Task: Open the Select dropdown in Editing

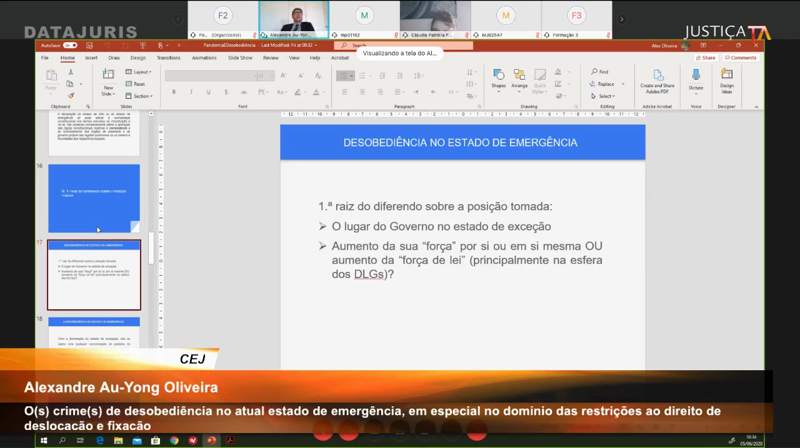Action: (x=603, y=96)
